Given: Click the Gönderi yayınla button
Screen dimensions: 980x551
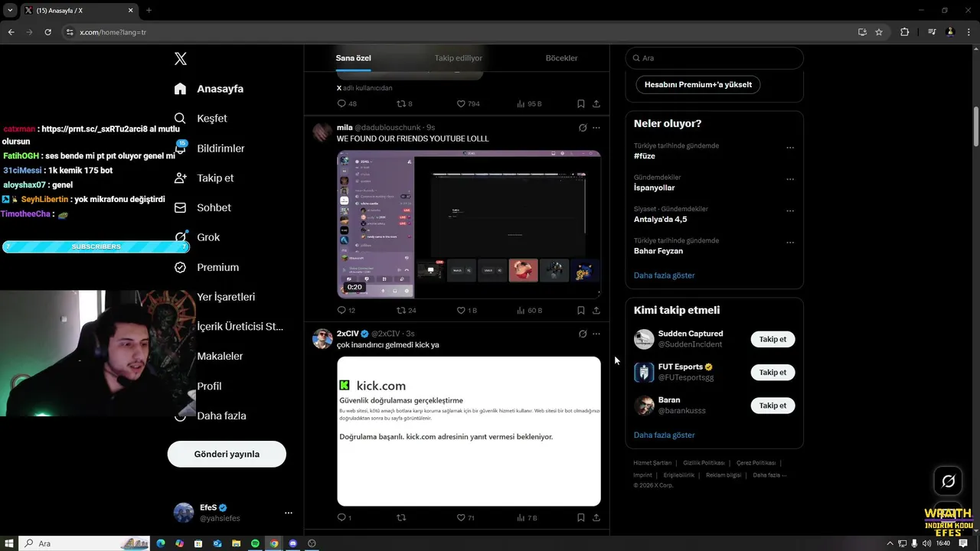Looking at the screenshot, I should (227, 454).
